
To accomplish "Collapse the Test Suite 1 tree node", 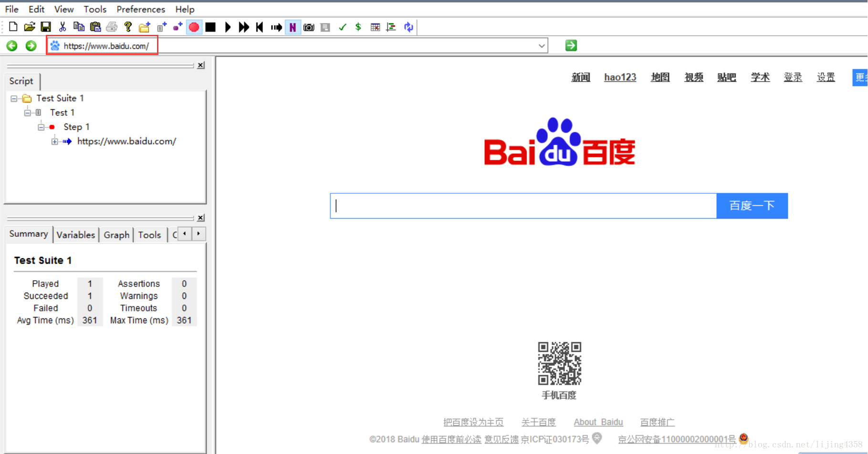I will [x=14, y=98].
